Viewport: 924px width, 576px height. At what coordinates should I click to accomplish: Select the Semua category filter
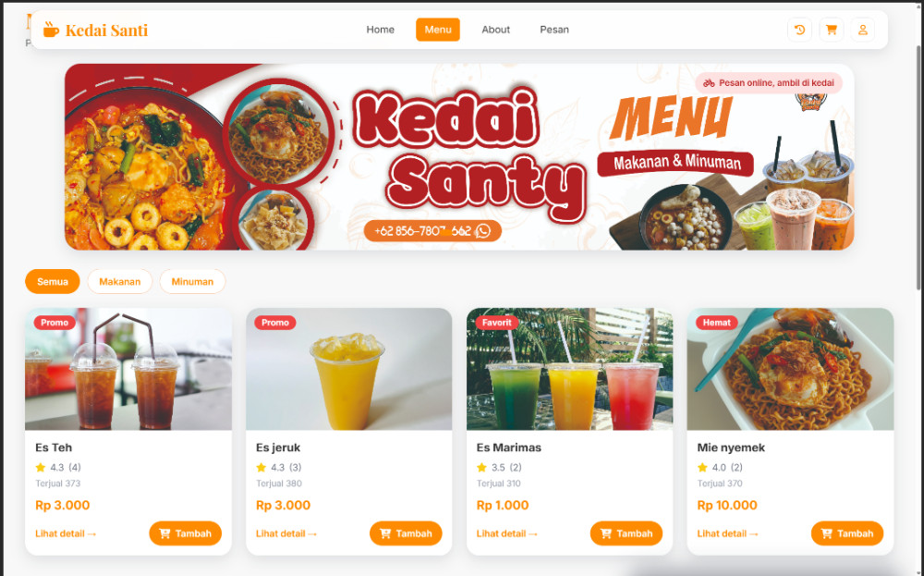click(x=53, y=282)
